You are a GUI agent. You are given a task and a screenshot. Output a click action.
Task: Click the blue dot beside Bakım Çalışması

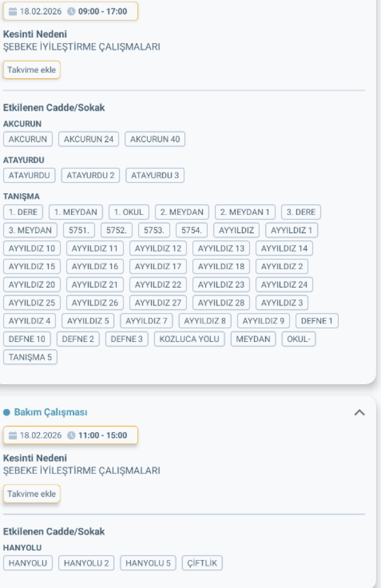[7, 413]
